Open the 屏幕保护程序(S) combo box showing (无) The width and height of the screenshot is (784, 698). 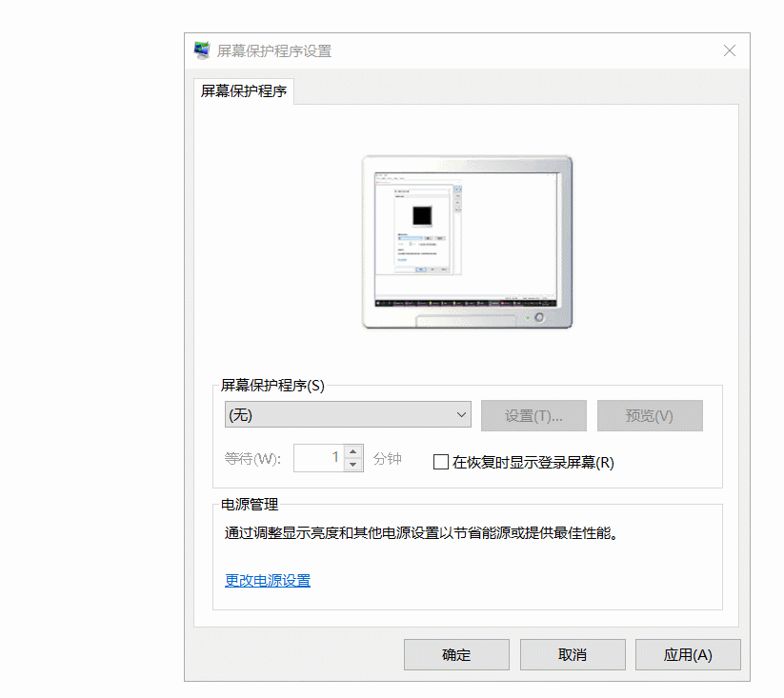coord(348,414)
